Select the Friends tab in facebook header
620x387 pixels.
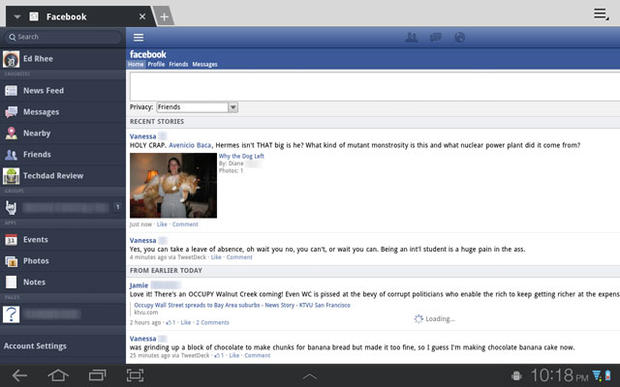[x=178, y=64]
